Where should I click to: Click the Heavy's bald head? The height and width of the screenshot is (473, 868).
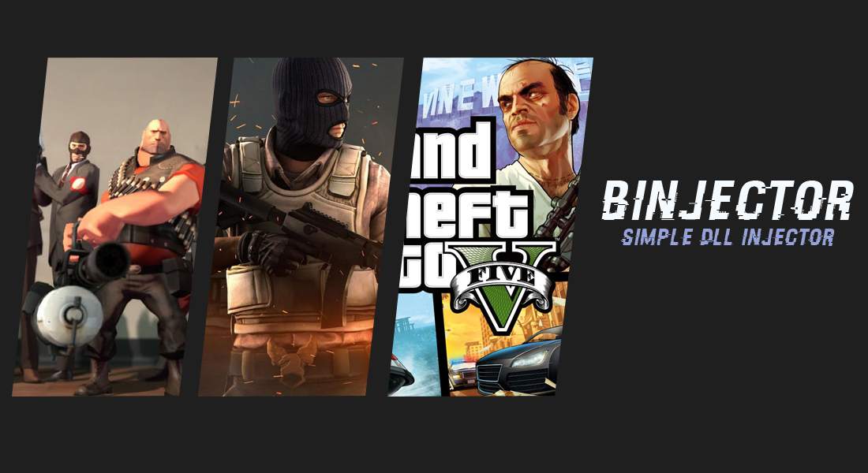[157, 136]
